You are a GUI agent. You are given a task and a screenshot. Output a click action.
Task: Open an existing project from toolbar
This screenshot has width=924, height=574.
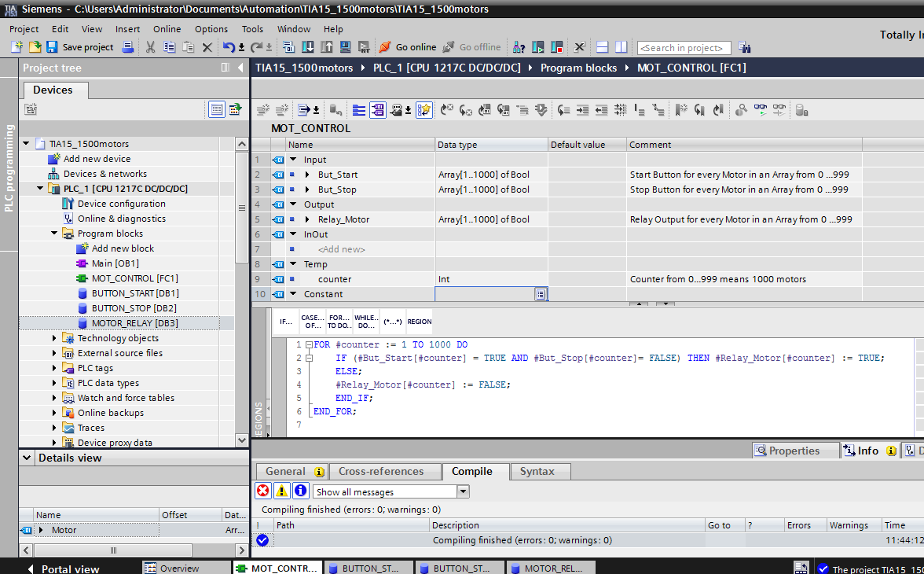tap(35, 47)
